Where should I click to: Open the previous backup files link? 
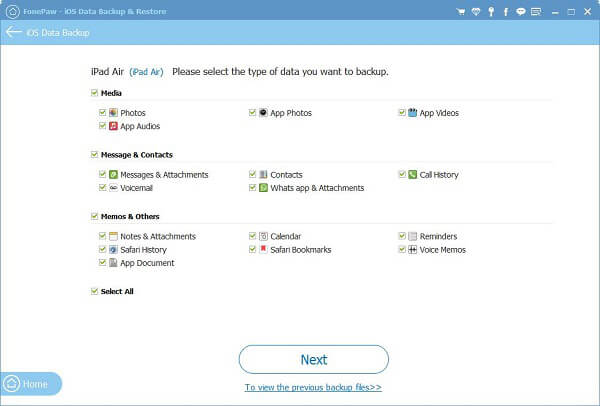pos(313,387)
